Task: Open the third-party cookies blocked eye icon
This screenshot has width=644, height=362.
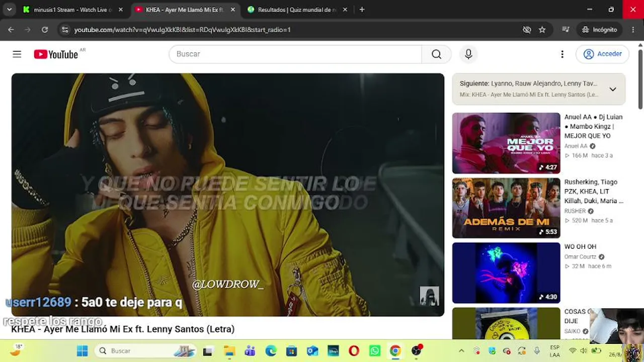Action: tap(527, 30)
